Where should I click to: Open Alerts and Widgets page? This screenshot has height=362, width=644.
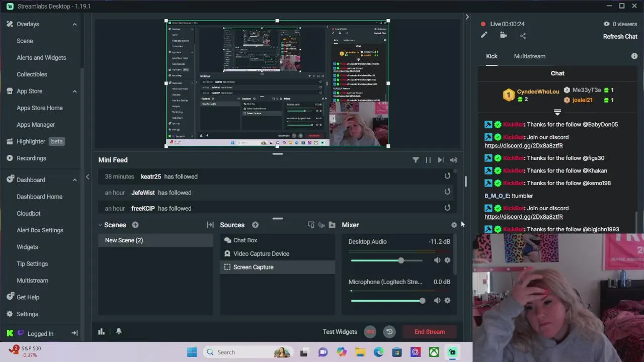(x=41, y=57)
